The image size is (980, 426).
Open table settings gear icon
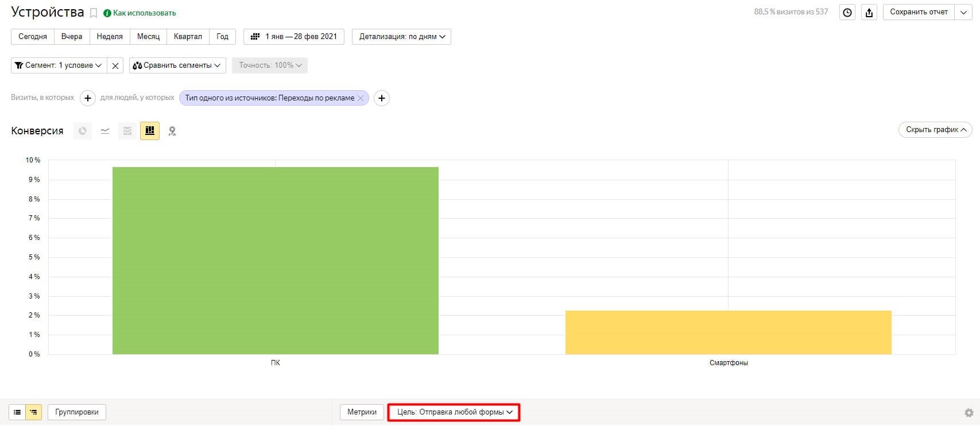pyautogui.click(x=969, y=413)
